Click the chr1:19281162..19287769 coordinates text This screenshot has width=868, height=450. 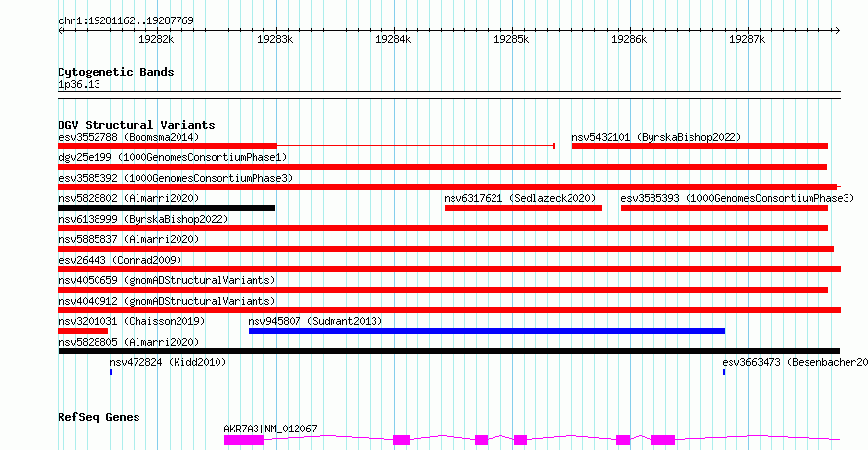126,21
